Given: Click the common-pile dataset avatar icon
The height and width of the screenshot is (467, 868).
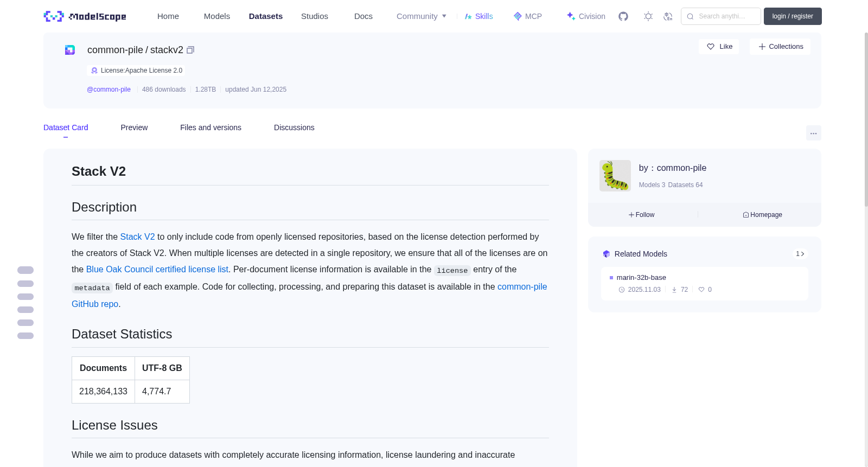Looking at the screenshot, I should click(70, 50).
